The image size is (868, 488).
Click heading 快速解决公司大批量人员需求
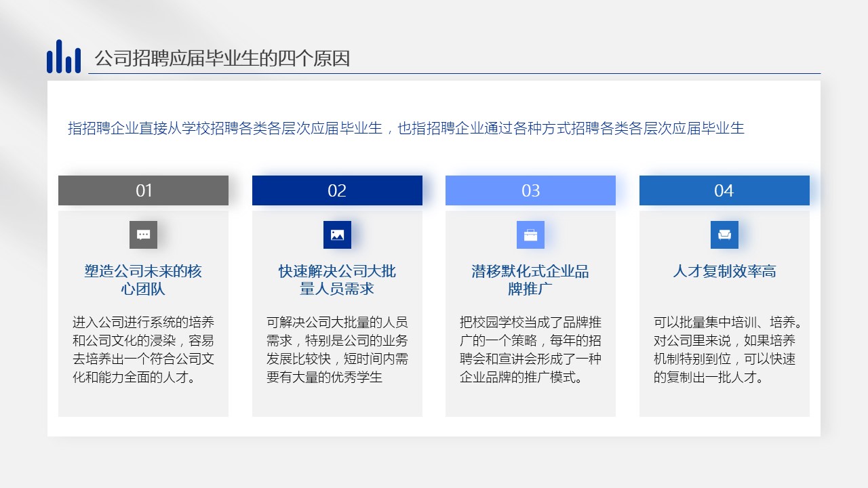pyautogui.click(x=337, y=280)
